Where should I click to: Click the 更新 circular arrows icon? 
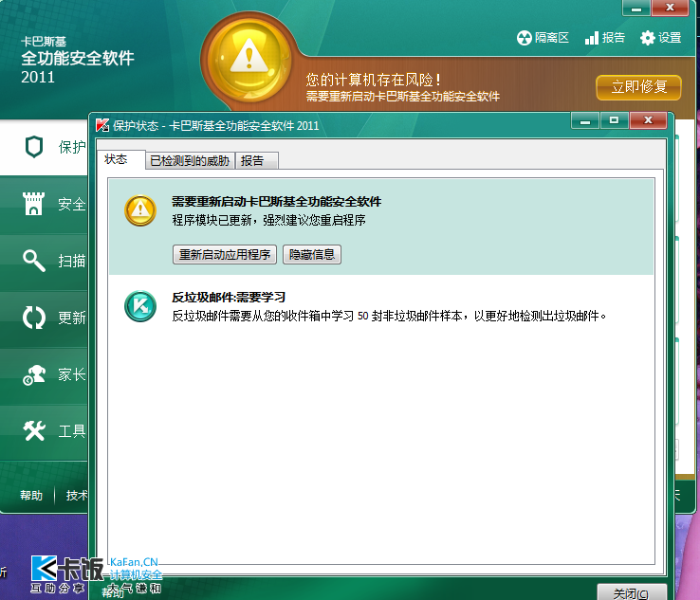point(34,318)
